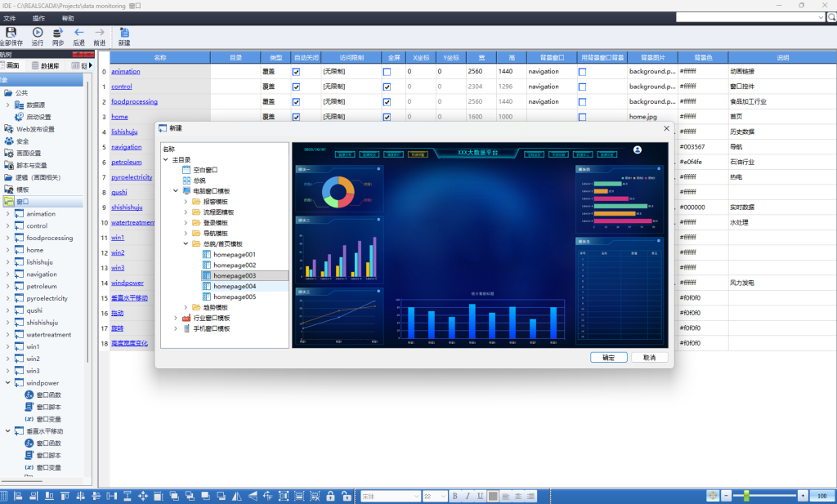
Task: Click the bold B formatting icon
Action: pyautogui.click(x=454, y=496)
